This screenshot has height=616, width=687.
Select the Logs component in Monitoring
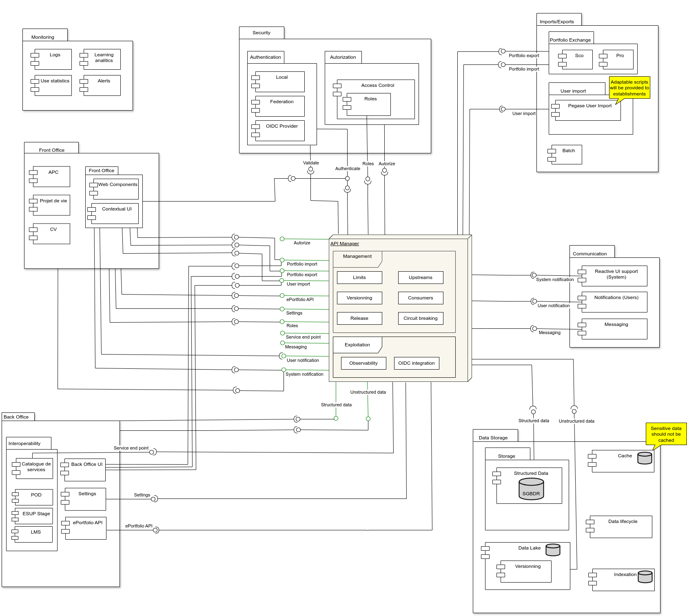pyautogui.click(x=51, y=59)
